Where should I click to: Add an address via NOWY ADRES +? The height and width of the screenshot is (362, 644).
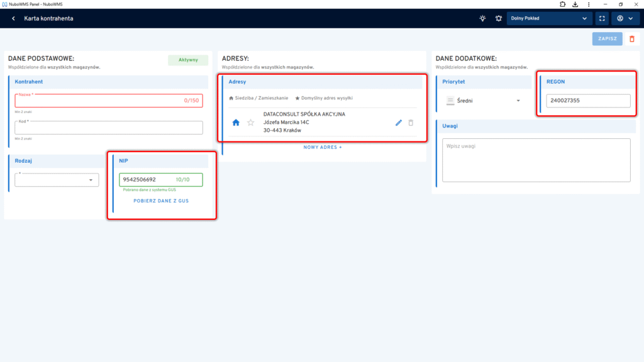pos(323,147)
